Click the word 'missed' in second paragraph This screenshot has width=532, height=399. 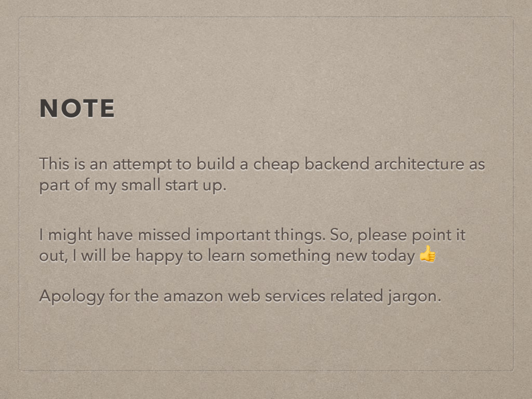[164, 235]
